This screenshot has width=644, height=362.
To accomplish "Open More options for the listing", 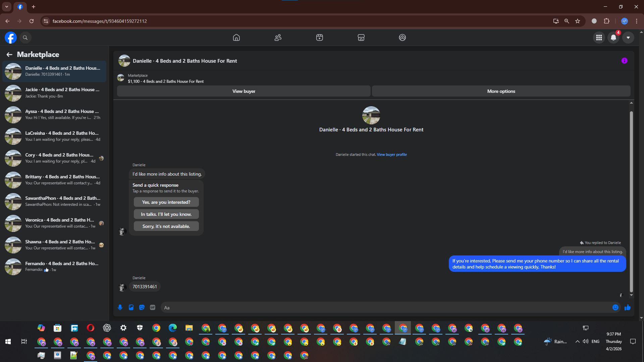I will (501, 91).
